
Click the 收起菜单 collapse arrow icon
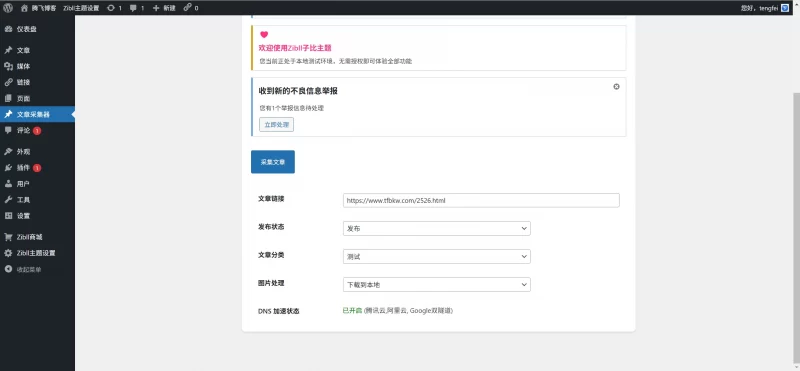point(8,269)
